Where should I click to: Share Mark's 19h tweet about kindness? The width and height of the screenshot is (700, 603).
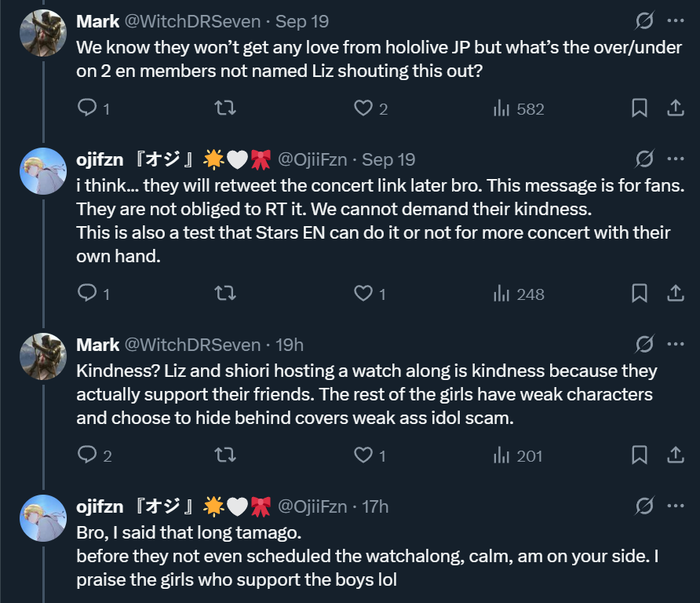pos(675,455)
